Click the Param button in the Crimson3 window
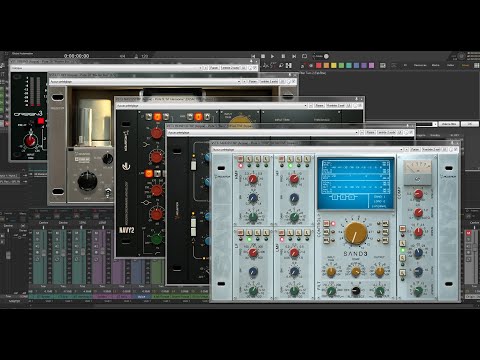 click(x=214, y=68)
